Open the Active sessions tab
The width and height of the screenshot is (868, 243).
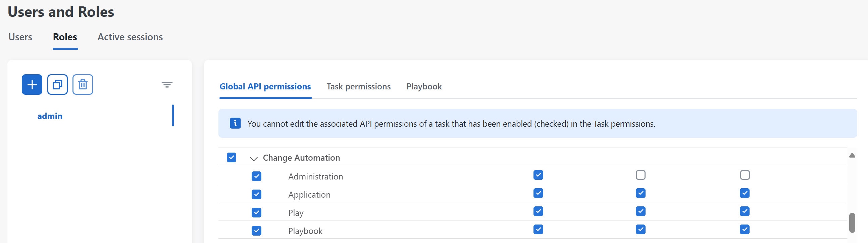pos(130,37)
